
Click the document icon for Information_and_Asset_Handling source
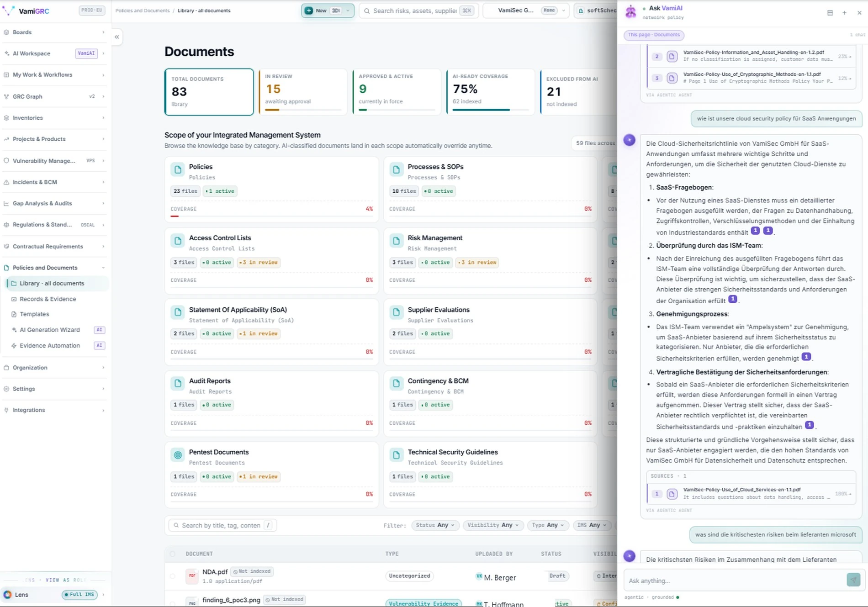pyautogui.click(x=672, y=57)
